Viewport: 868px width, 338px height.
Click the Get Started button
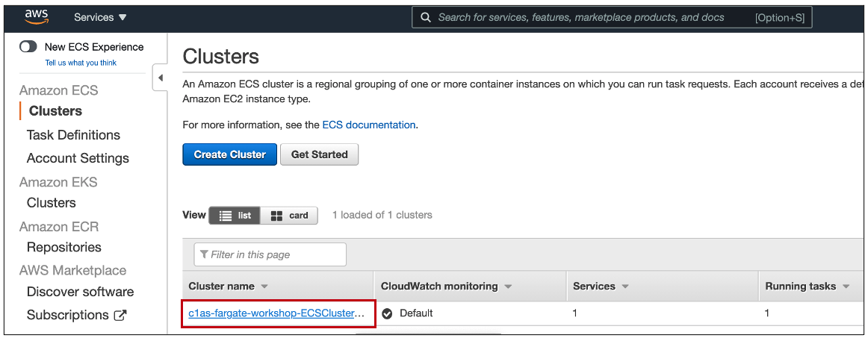click(x=320, y=154)
